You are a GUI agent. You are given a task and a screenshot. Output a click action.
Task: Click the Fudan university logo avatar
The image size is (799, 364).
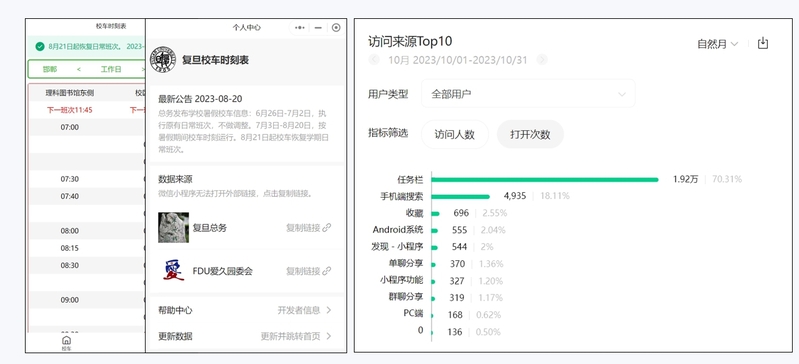(x=163, y=60)
